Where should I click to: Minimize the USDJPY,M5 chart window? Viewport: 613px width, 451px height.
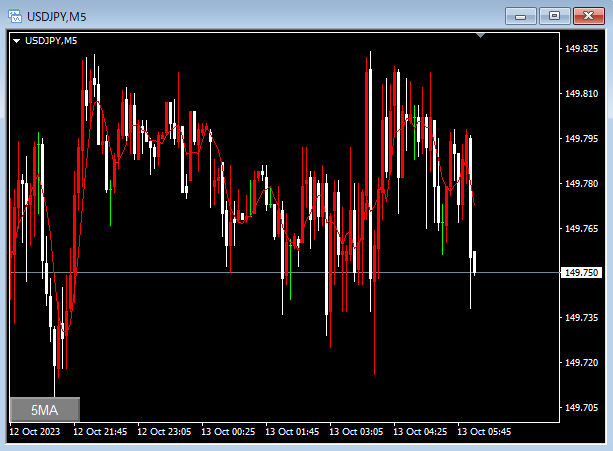[x=520, y=16]
